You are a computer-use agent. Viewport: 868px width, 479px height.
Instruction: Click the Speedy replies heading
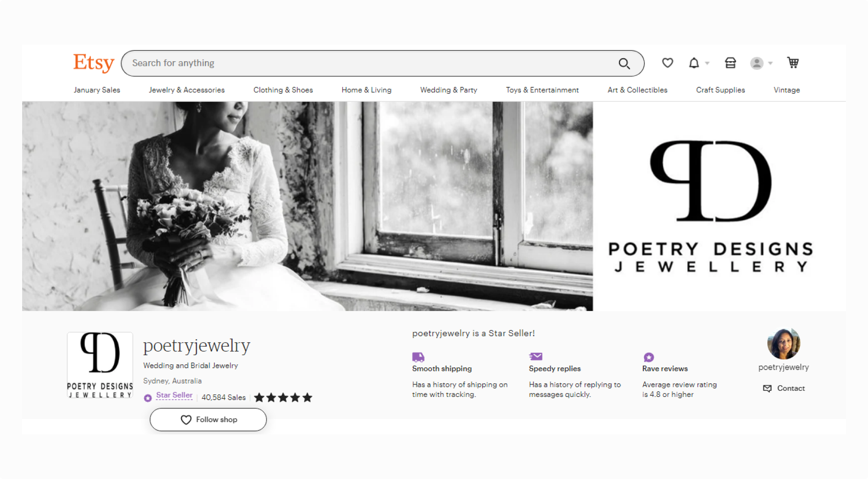tap(555, 369)
